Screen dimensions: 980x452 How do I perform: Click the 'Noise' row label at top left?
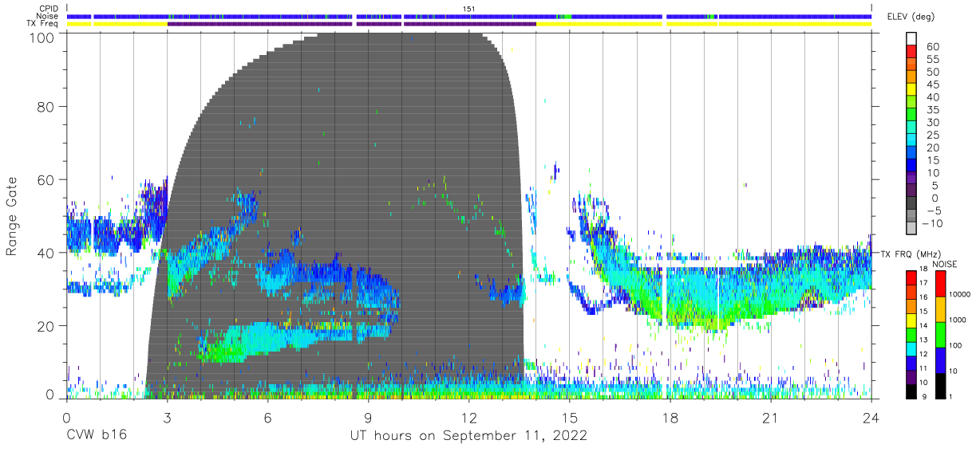click(46, 16)
